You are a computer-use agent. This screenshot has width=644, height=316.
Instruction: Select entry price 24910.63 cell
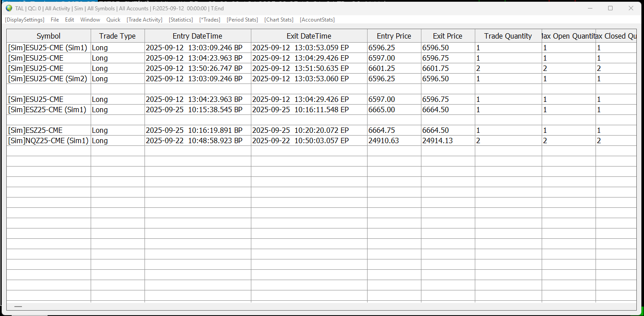[394, 140]
